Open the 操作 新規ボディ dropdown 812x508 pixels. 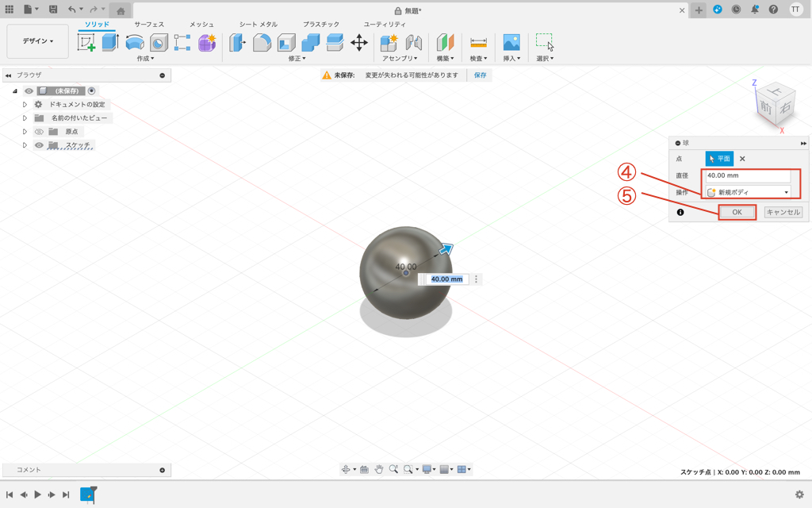(748, 192)
